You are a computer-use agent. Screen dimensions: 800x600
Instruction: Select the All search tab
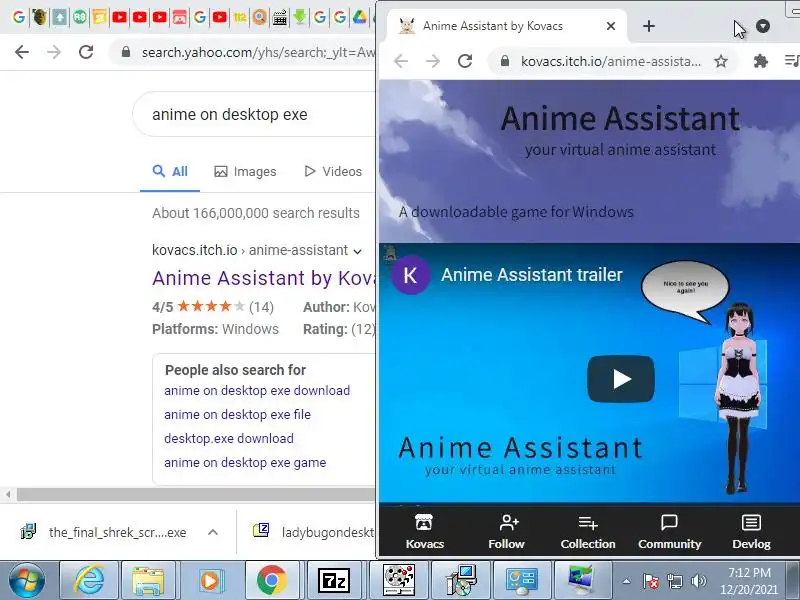(x=170, y=171)
